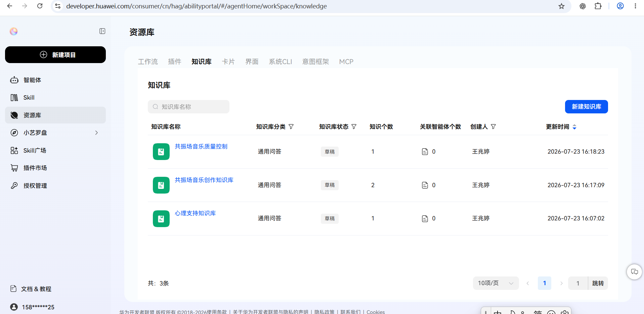Open 联系我们 footer link

pos(350,312)
